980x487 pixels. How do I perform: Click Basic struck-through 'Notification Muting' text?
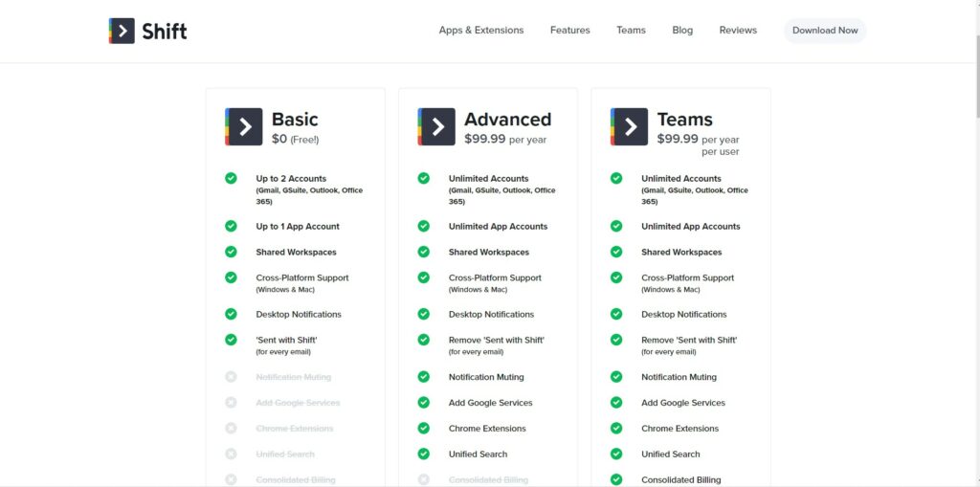[x=293, y=377]
